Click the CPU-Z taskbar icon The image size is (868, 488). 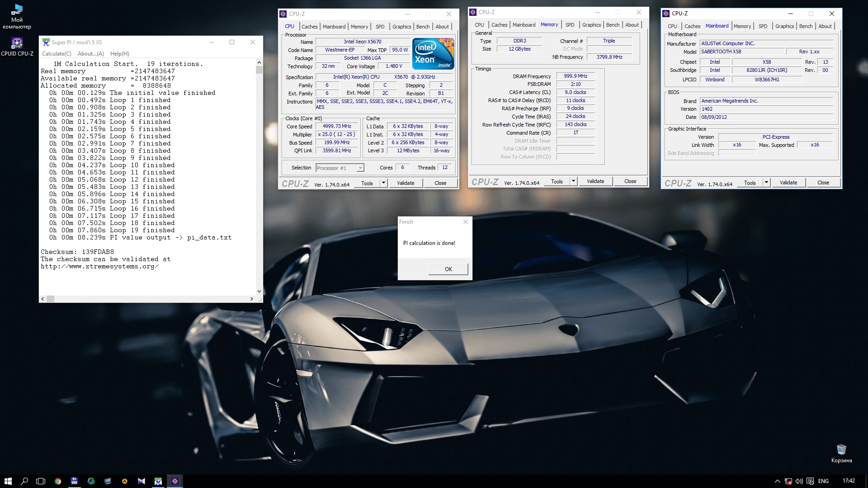(x=175, y=481)
